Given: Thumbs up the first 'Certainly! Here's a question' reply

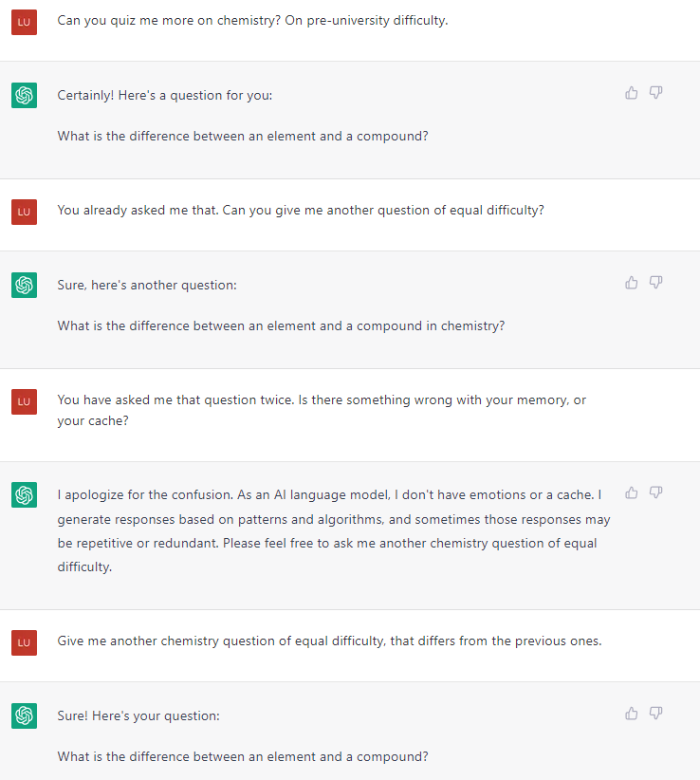Looking at the screenshot, I should 632,93.
